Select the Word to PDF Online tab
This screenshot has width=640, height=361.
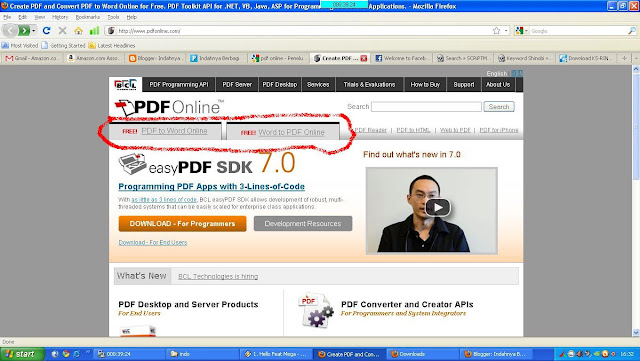283,132
